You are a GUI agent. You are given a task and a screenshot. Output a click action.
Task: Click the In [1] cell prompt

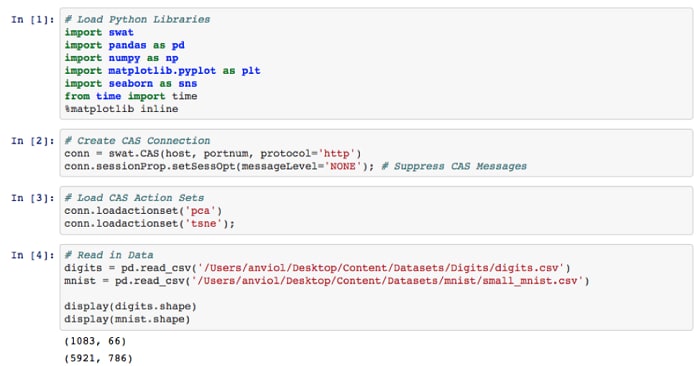click(33, 20)
